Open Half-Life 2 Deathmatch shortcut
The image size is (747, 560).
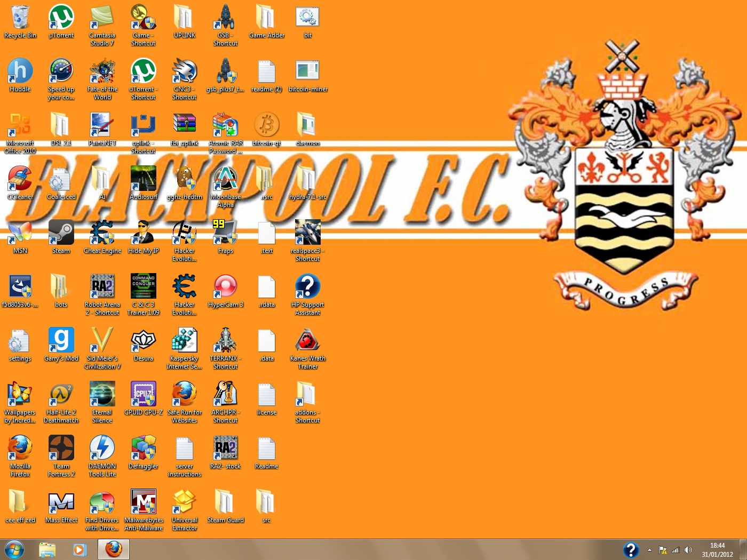point(61,402)
